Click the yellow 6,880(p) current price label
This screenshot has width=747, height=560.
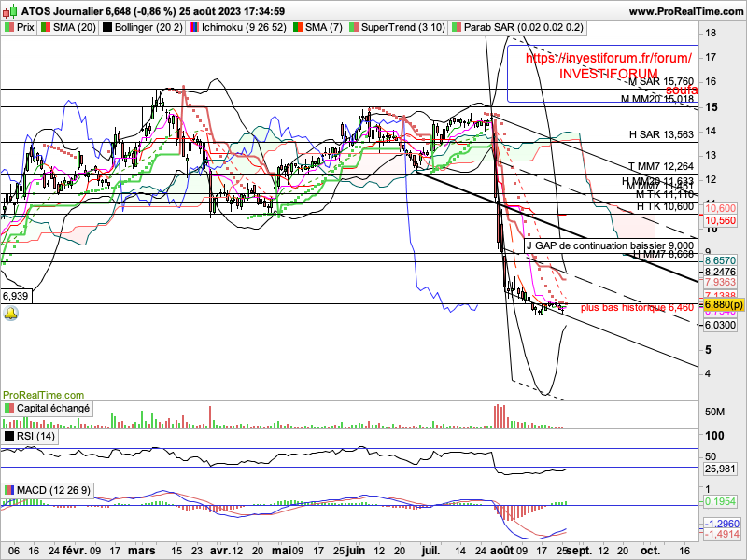724,304
